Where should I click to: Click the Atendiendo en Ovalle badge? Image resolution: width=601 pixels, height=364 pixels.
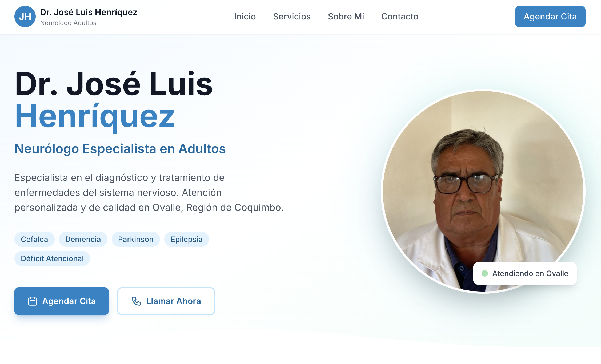point(525,273)
